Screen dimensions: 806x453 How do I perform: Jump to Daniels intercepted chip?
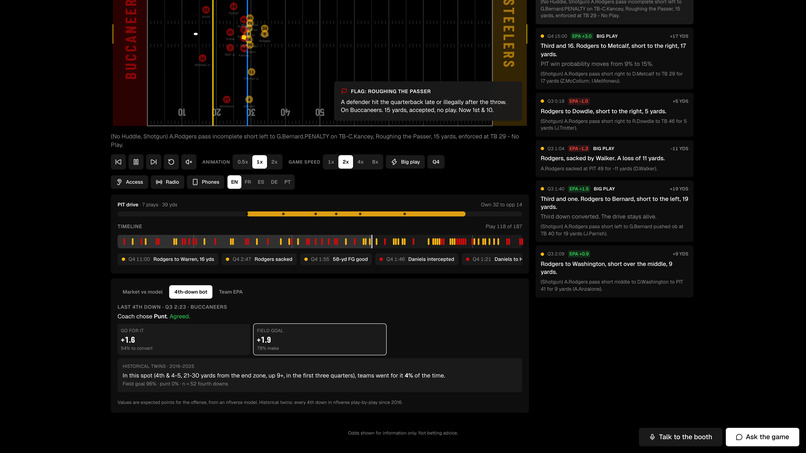coord(417,259)
